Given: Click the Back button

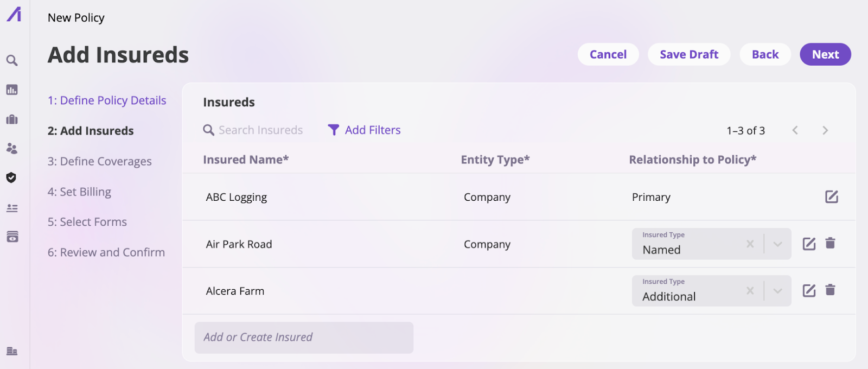Looking at the screenshot, I should [765, 54].
